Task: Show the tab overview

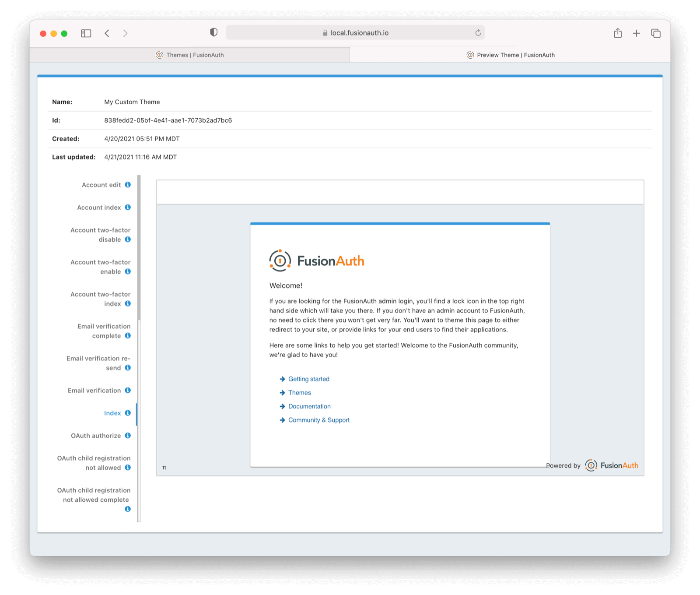Action: click(x=655, y=33)
